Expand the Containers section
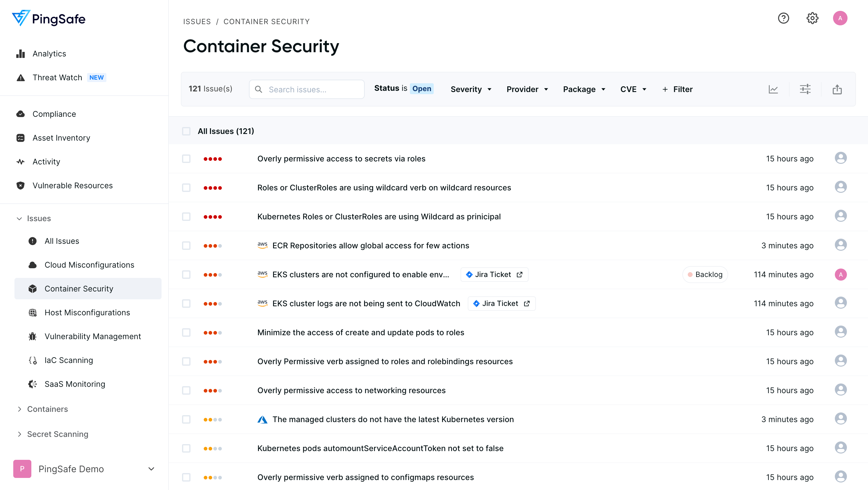This screenshot has height=490, width=868. click(47, 409)
